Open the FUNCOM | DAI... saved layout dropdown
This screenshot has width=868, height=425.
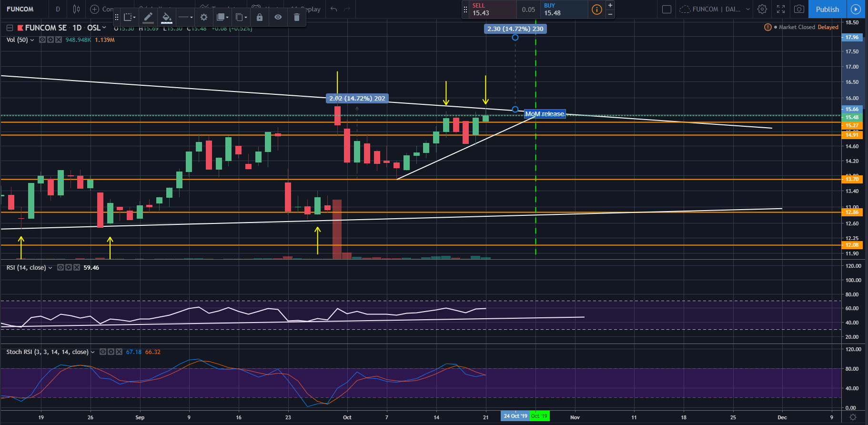pyautogui.click(x=714, y=9)
